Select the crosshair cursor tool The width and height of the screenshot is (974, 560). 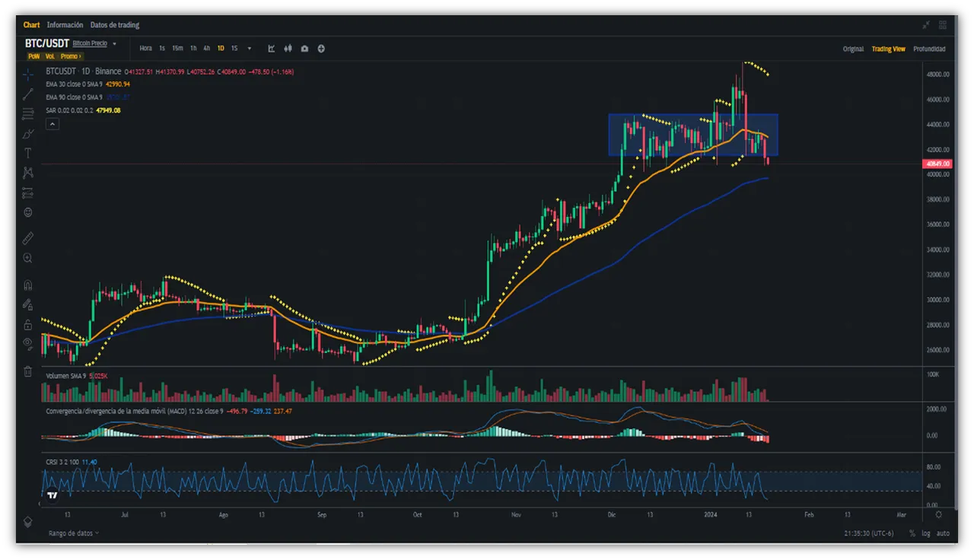[x=27, y=75]
